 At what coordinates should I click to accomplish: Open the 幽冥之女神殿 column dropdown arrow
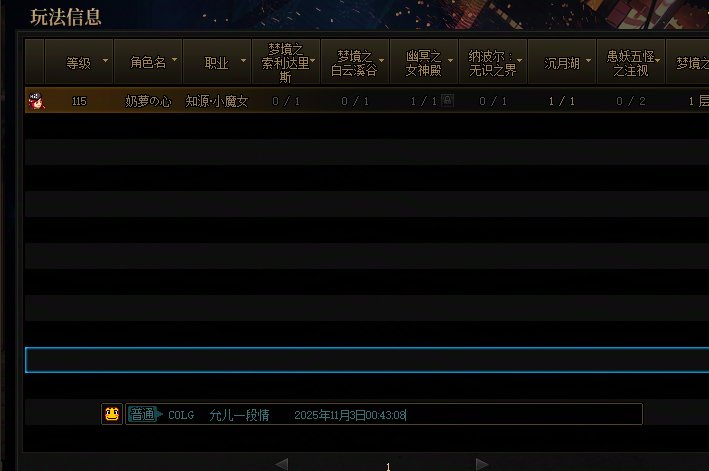450,62
